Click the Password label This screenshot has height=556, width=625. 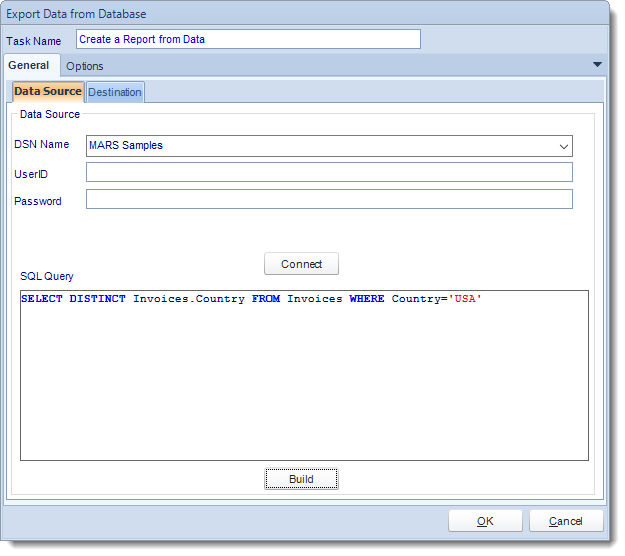pos(37,201)
